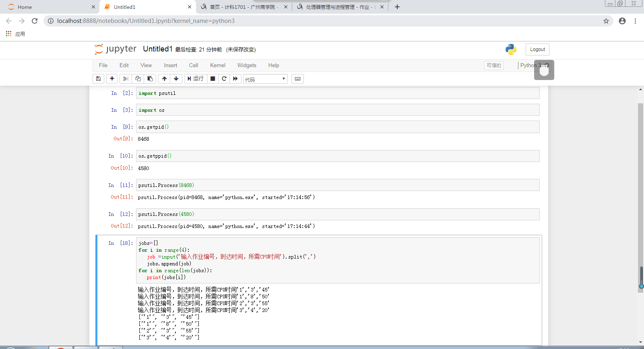Interrupt the kernel with stop icon
The image size is (644, 349).
click(213, 79)
